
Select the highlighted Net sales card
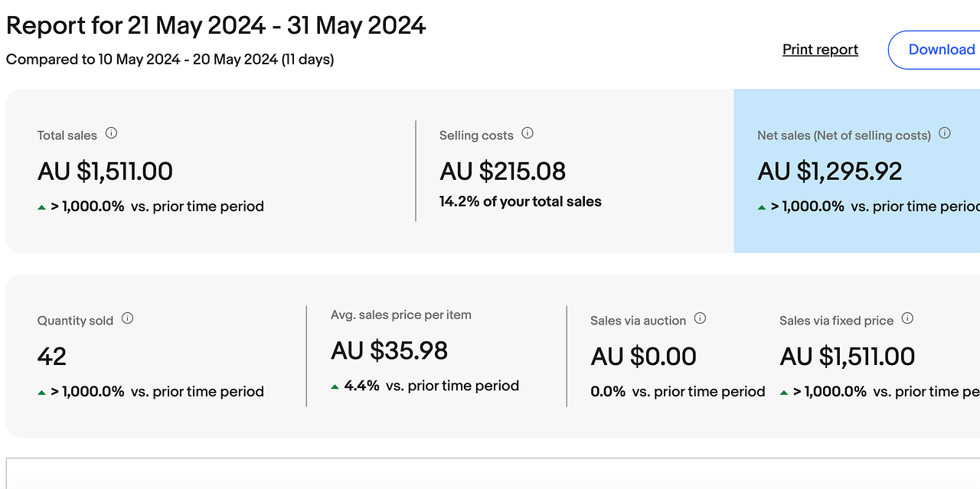(x=857, y=171)
